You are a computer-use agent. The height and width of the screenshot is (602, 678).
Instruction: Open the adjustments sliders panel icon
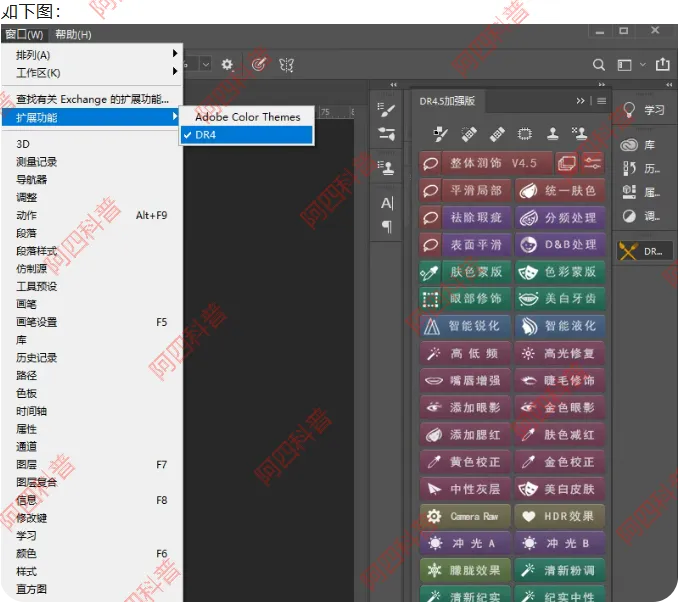(386, 134)
